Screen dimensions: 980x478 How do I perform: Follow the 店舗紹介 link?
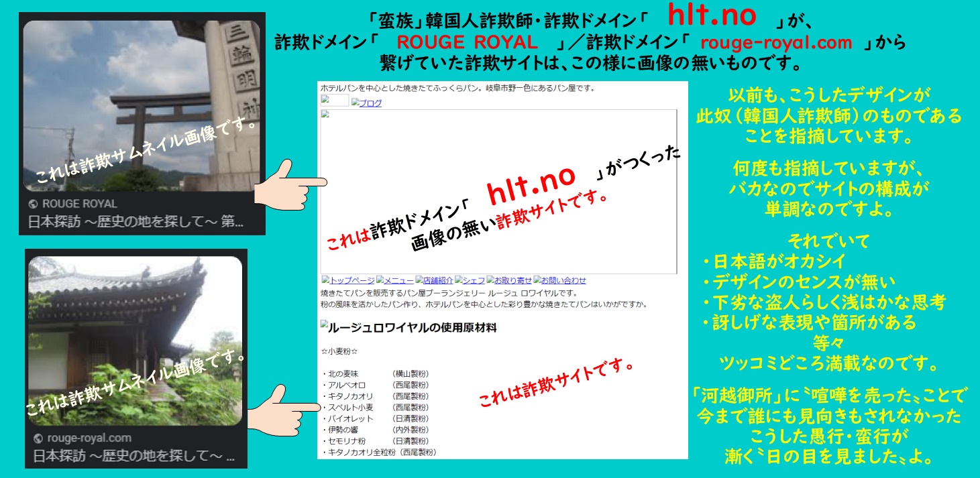pyautogui.click(x=438, y=280)
